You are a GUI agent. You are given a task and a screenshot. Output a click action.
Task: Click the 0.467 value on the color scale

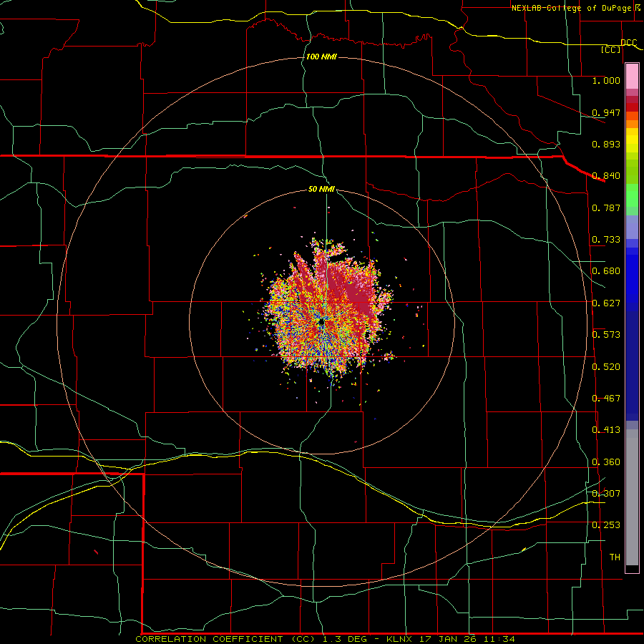coord(606,399)
